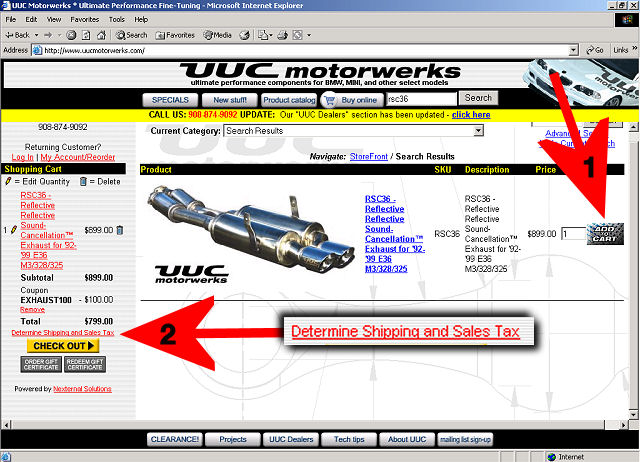Click the address bar URL field
Image resolution: width=640 pixels, height=462 pixels.
click(302, 50)
